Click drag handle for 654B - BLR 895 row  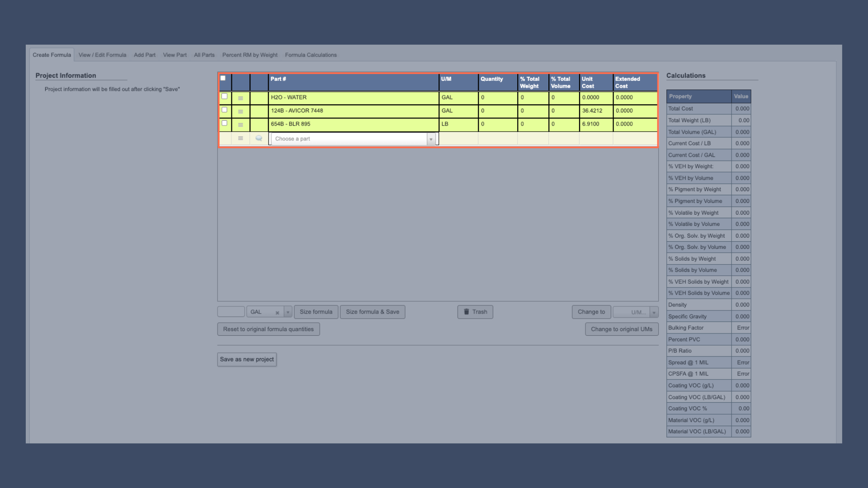click(x=241, y=125)
